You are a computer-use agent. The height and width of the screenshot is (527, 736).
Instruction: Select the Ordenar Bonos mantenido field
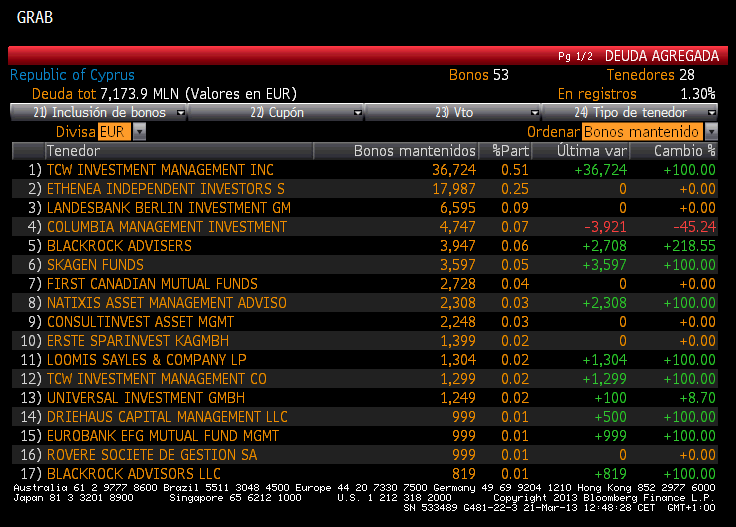pyautogui.click(x=643, y=132)
